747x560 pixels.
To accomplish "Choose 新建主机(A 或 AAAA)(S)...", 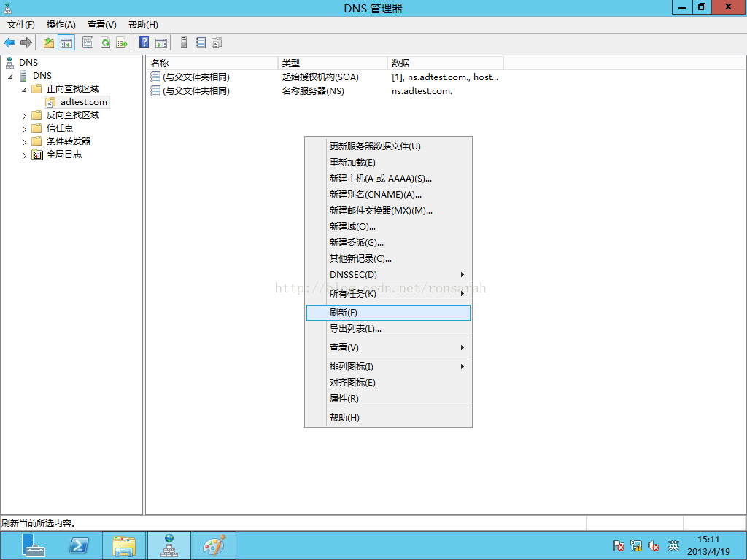I will click(x=388, y=179).
